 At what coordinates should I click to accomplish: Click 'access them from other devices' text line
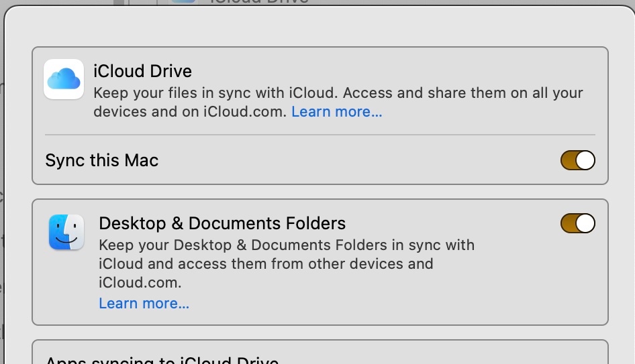266,263
